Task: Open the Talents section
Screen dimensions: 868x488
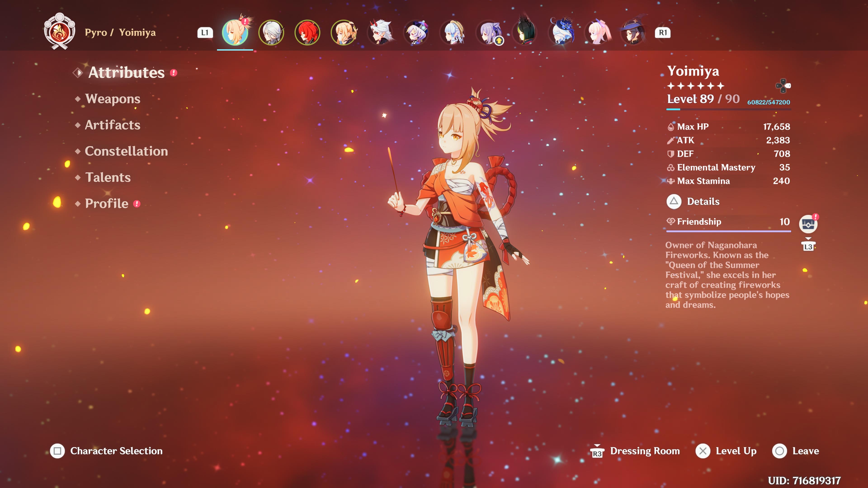Action: (x=108, y=178)
